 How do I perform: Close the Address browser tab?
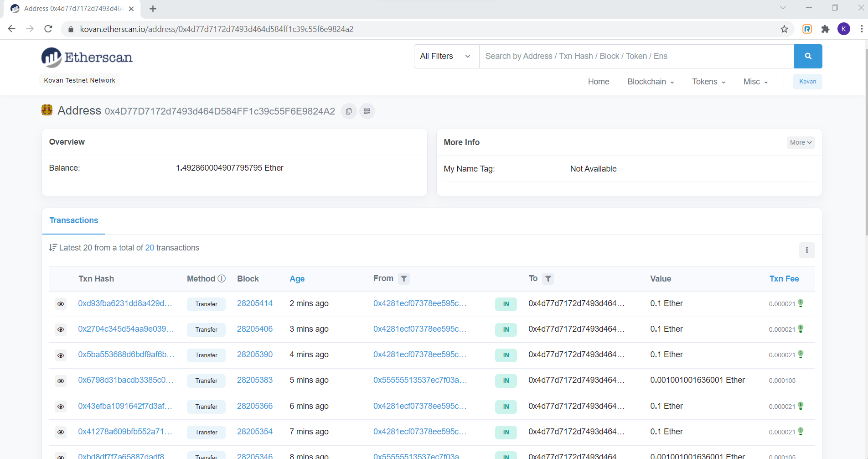(x=131, y=9)
